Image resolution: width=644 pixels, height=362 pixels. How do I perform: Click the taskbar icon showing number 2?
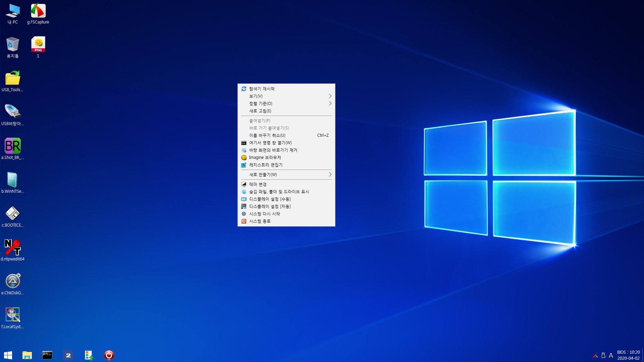point(68,355)
